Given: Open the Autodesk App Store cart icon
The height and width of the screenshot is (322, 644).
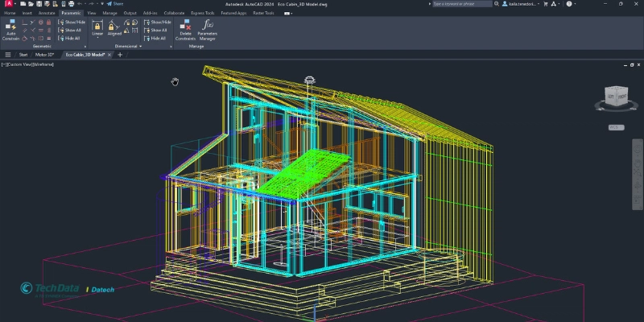Looking at the screenshot, I should [546, 4].
